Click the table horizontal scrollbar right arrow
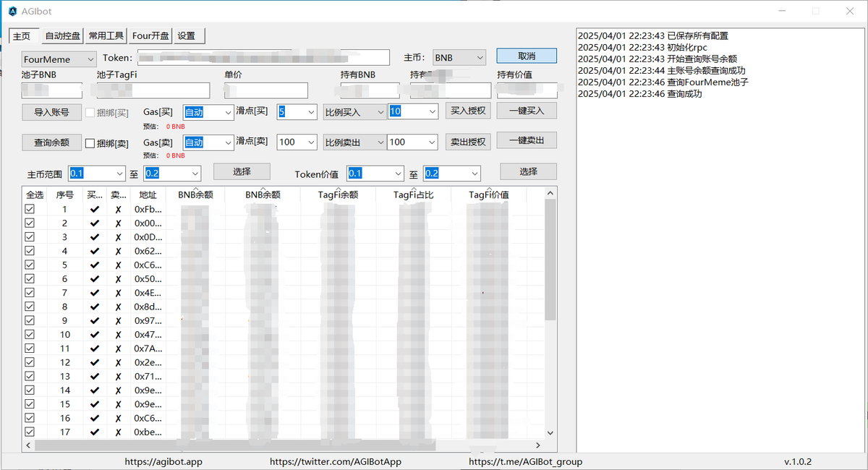 point(537,445)
